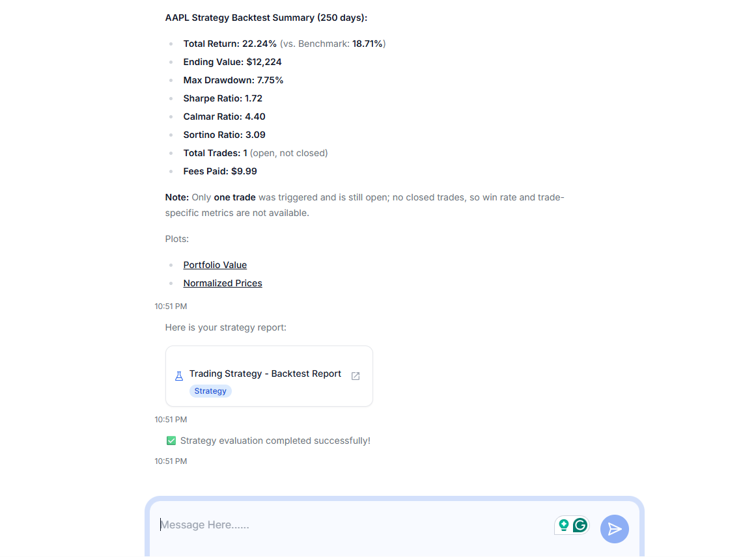
Task: Click the 10:51 PM timestamp below the report card
Action: pos(171,419)
